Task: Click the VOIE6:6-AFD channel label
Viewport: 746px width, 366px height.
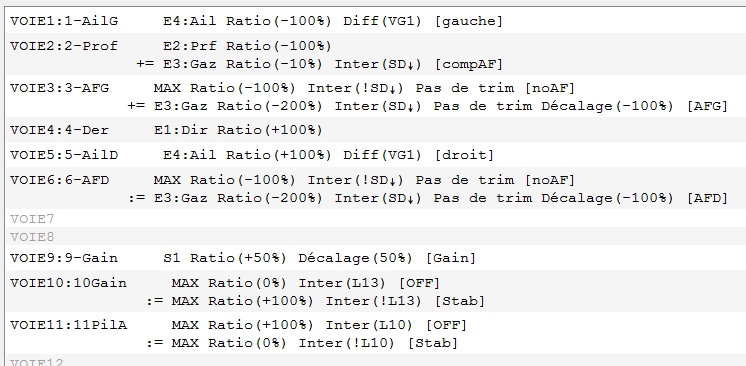Action: (x=59, y=180)
